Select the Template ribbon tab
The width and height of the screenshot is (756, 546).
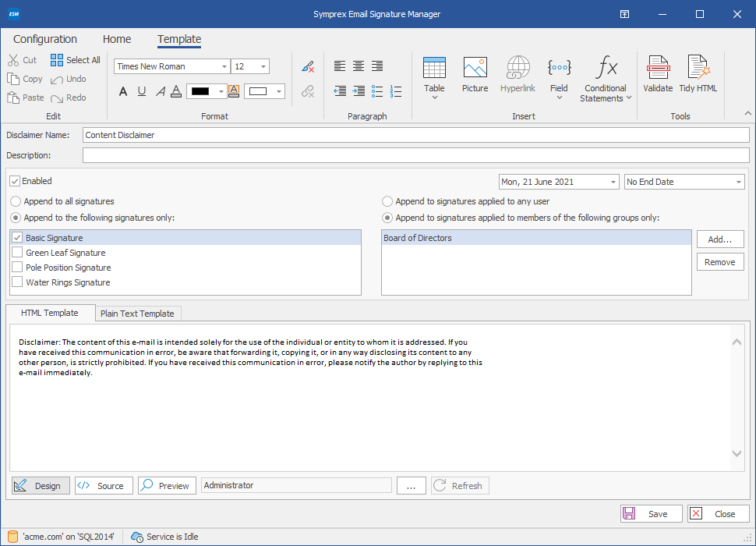pos(179,39)
